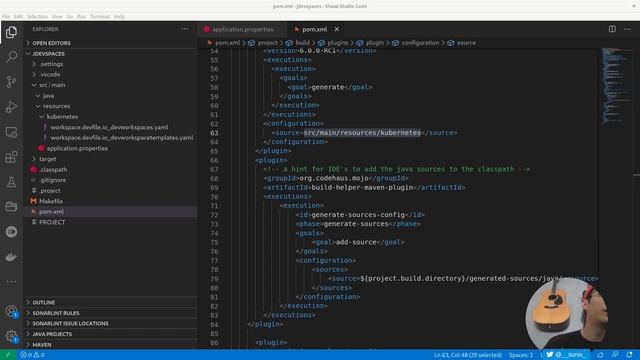Click the feedback icon in status bar

click(x=615, y=355)
